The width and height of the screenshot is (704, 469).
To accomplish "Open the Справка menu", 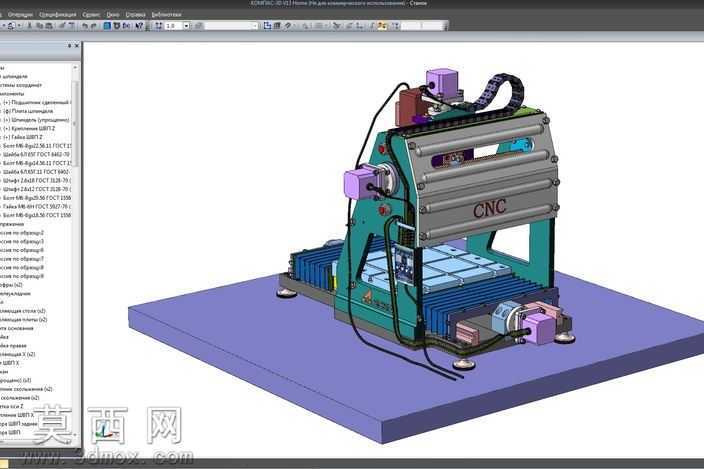I will click(x=135, y=14).
